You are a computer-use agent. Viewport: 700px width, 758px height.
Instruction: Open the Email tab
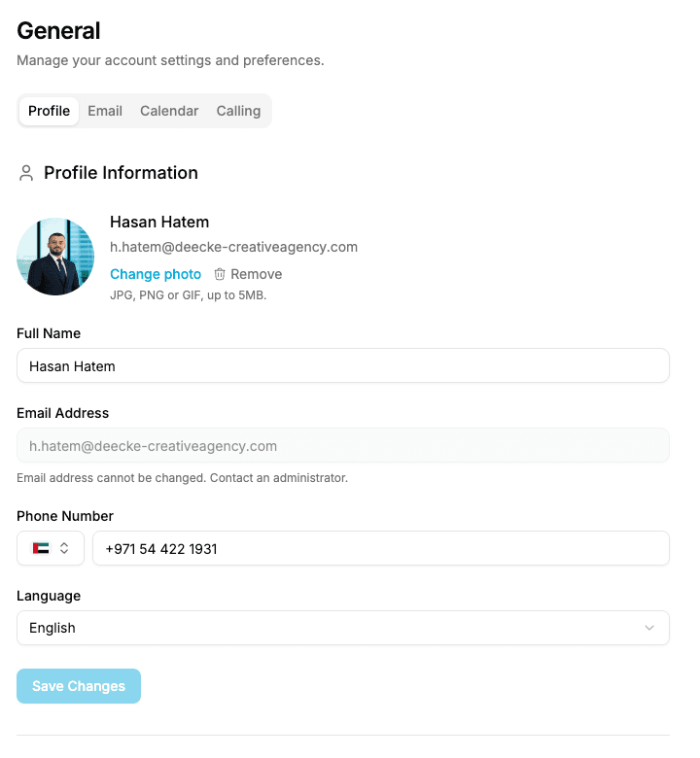click(x=105, y=111)
